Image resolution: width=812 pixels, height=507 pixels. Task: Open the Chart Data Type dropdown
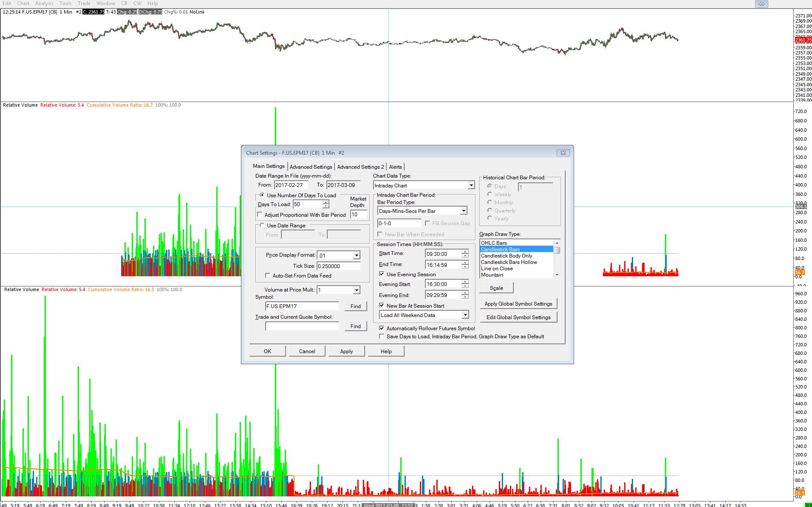coord(471,185)
